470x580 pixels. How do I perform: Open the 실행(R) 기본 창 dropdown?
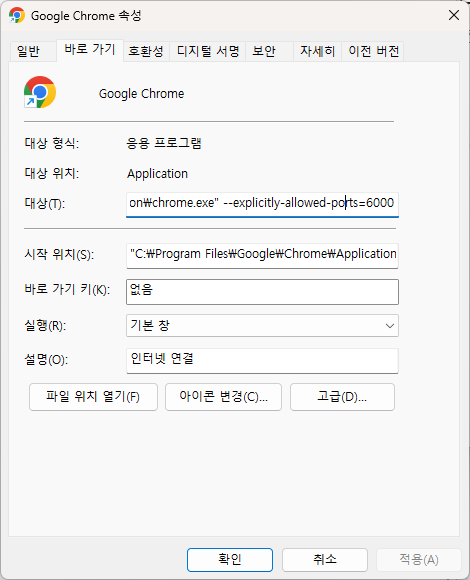262,326
